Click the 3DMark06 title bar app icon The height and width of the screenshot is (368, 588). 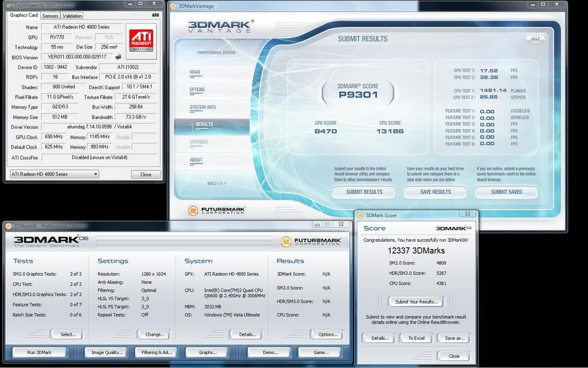pyautogui.click(x=9, y=225)
